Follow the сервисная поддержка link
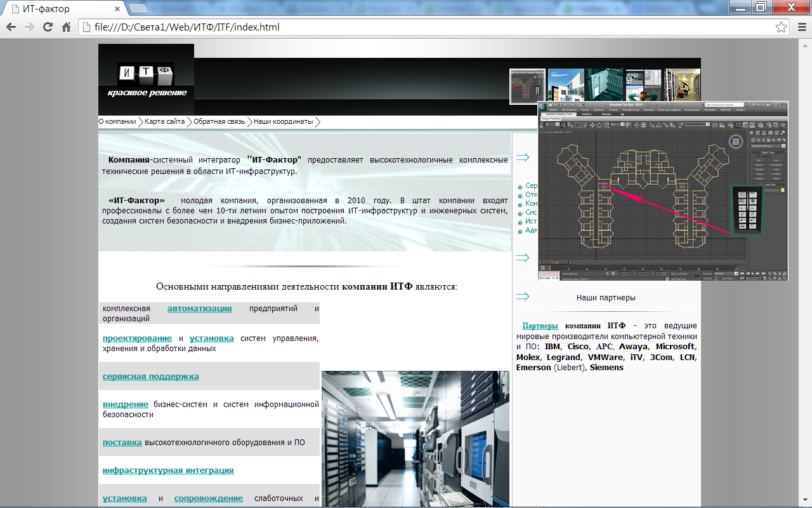 [x=151, y=377]
